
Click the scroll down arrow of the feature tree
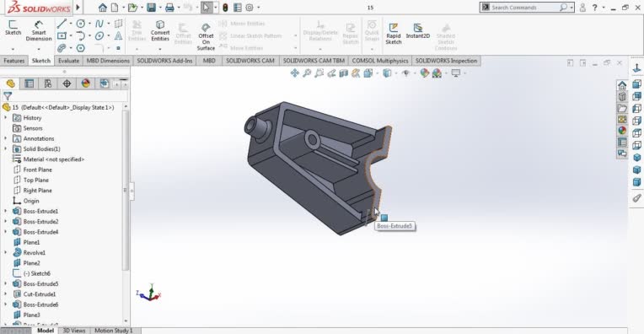[x=126, y=321]
